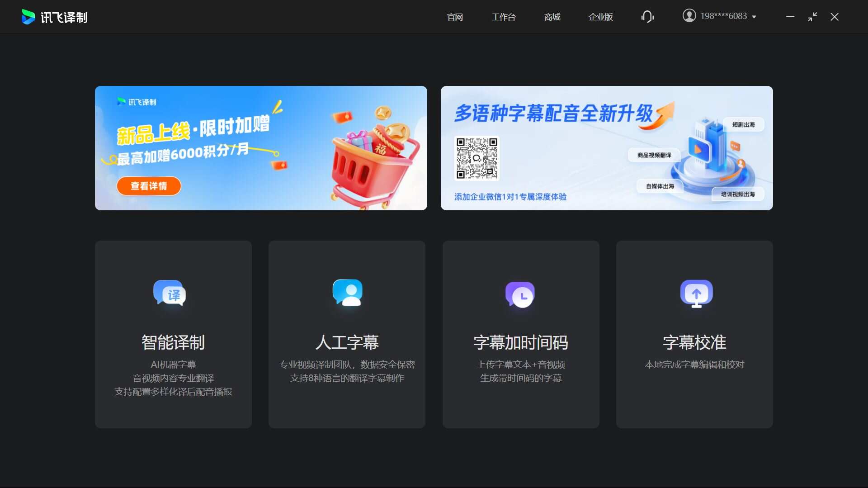Close the 讯飞译制 window
868x488 pixels.
pos(835,17)
